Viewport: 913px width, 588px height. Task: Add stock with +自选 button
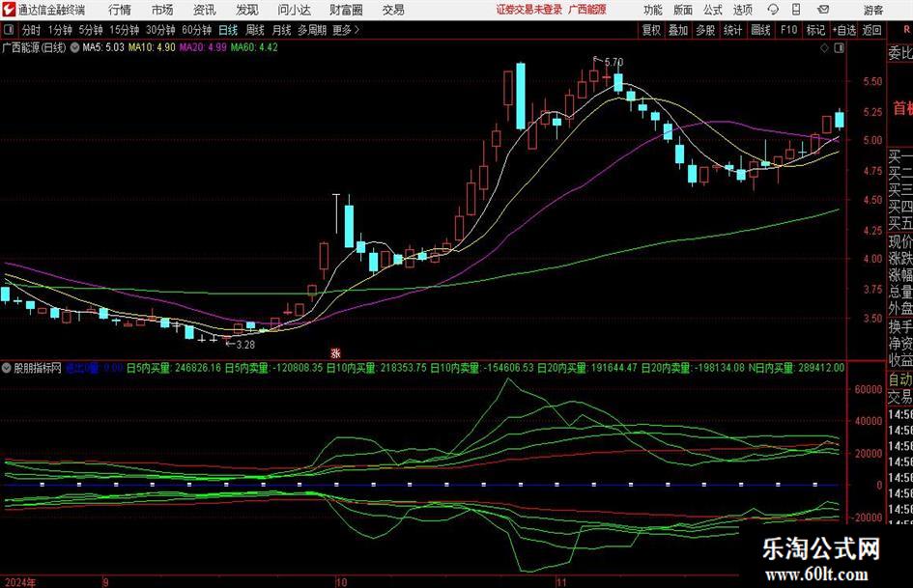[843, 30]
